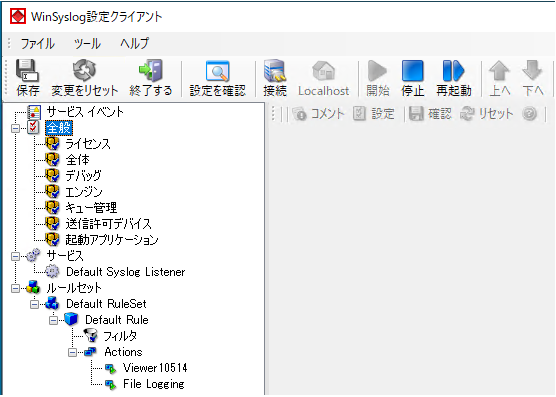Click the 下へ move down arrow
Screen dimensions: 556x397
532,71
